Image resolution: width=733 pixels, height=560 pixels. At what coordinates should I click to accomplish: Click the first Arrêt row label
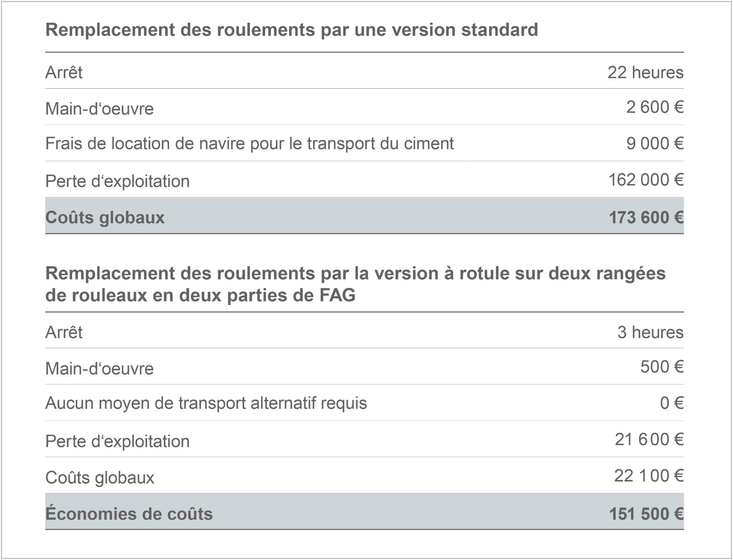(x=64, y=72)
